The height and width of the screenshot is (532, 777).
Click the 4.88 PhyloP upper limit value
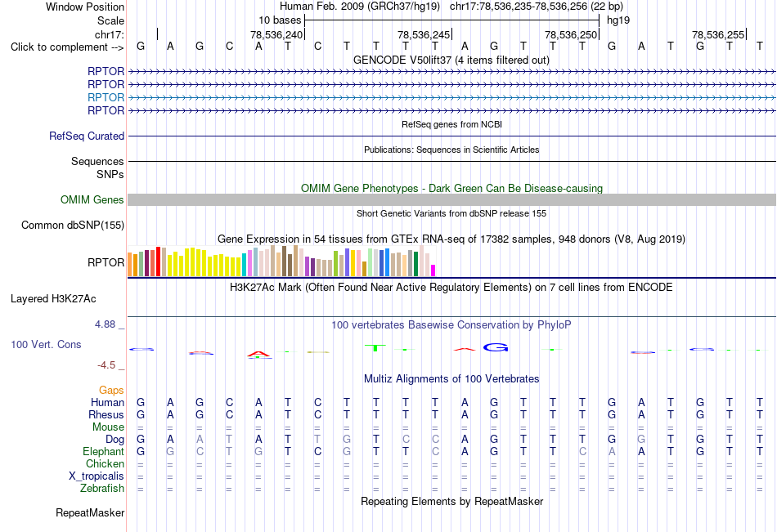105,324
